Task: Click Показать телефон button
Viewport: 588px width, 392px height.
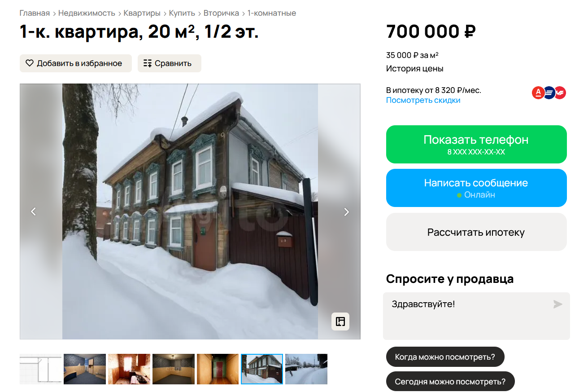Action: pyautogui.click(x=476, y=144)
